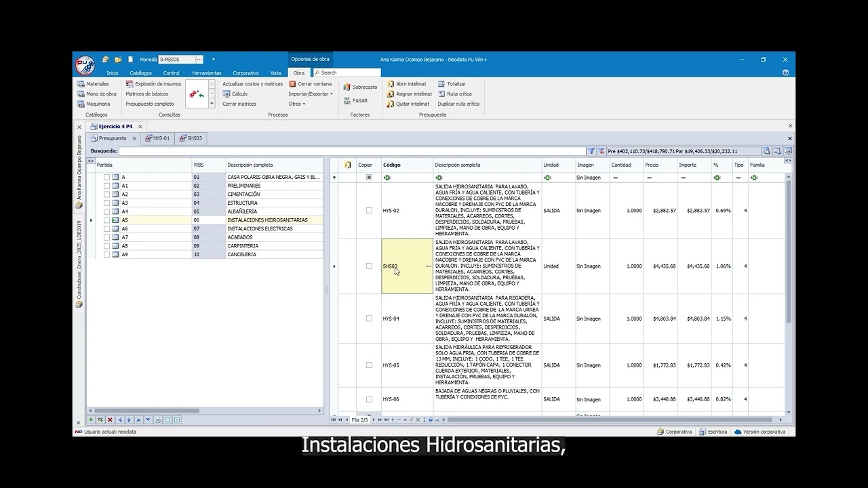
Task: Open ellipsis button in SHS03 code cell
Action: click(x=429, y=266)
